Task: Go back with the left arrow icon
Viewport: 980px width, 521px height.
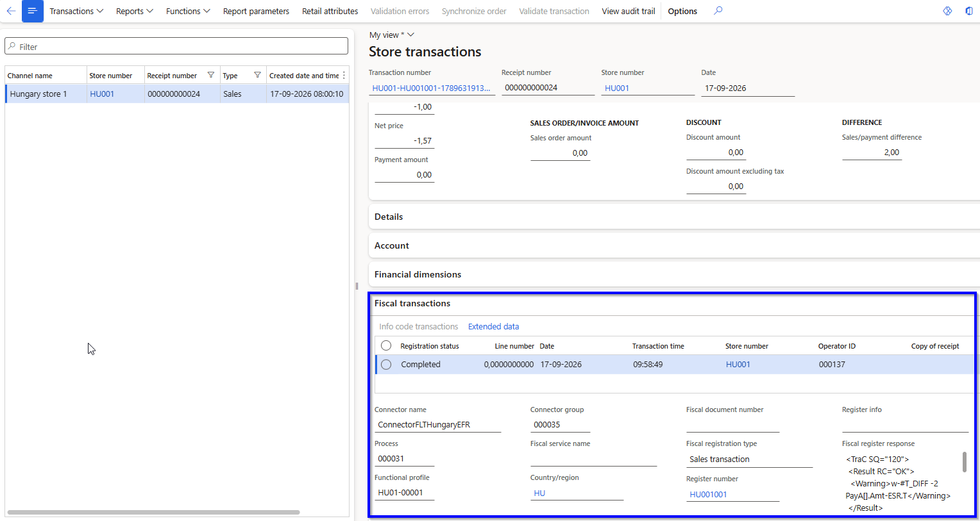Action: (11, 11)
